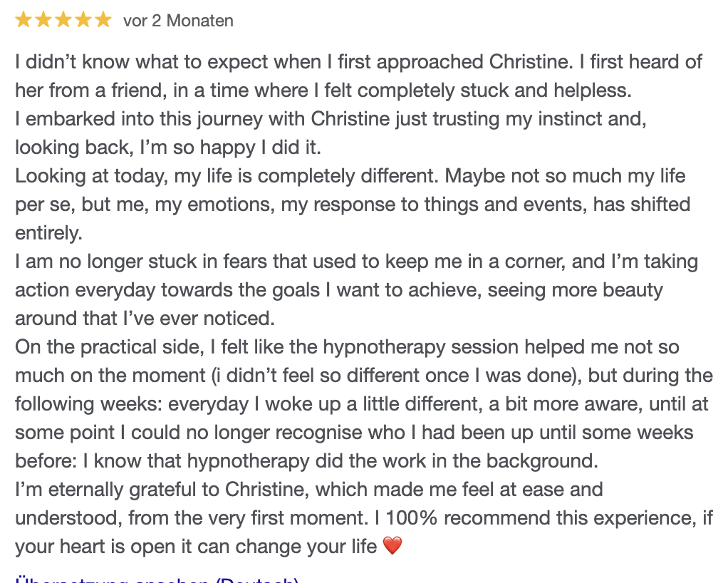The width and height of the screenshot is (728, 583).
Task: Click the red heart emoji
Action: click(x=392, y=545)
